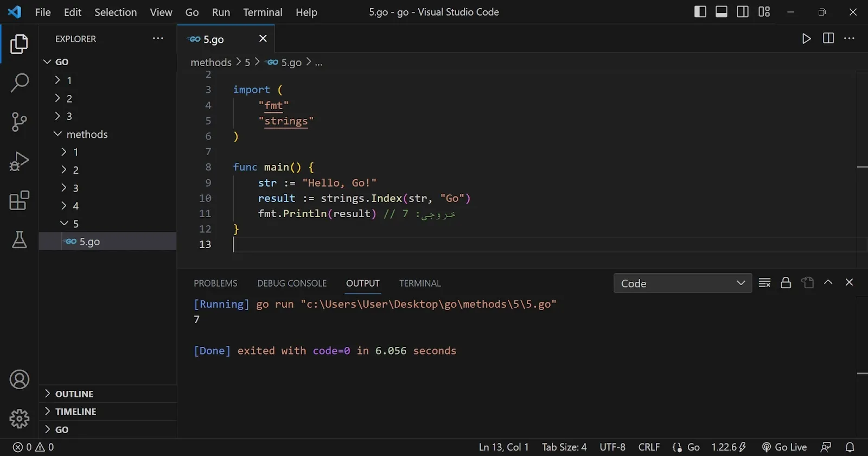The width and height of the screenshot is (868, 456).
Task: Open the Help menu
Action: (x=307, y=12)
